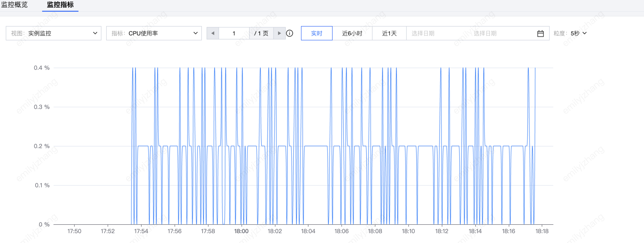
Task: Switch to the 监控指标 tab
Action: click(60, 5)
